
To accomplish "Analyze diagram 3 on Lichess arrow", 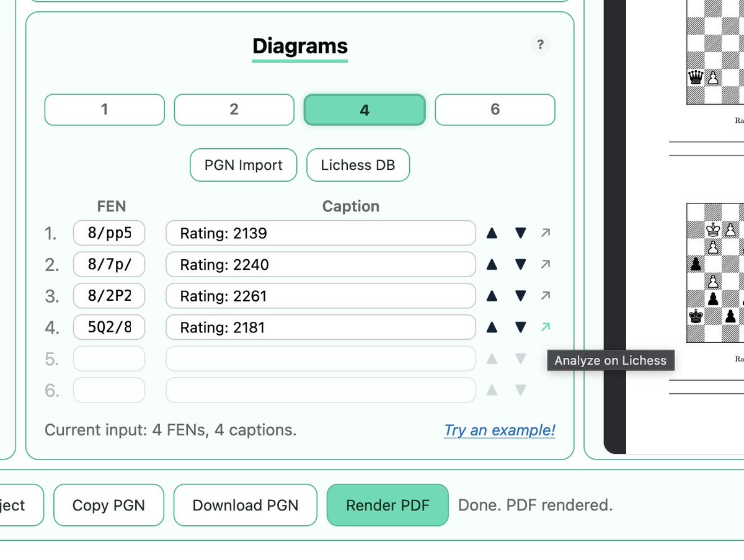I will tap(546, 296).
